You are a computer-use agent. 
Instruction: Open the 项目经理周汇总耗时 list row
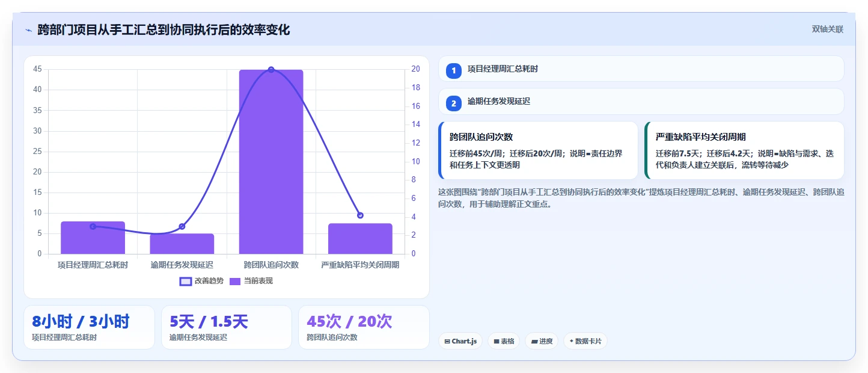[x=641, y=69]
